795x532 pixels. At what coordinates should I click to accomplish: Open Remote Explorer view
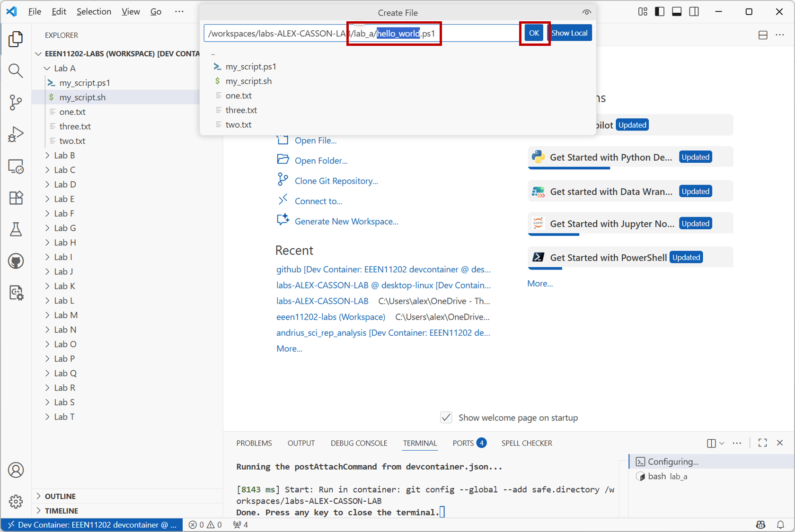(16, 166)
